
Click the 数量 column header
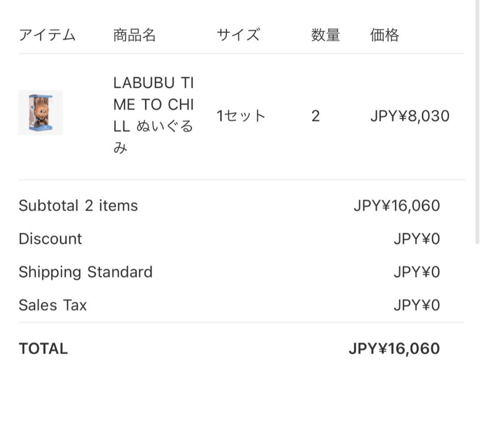tap(325, 35)
